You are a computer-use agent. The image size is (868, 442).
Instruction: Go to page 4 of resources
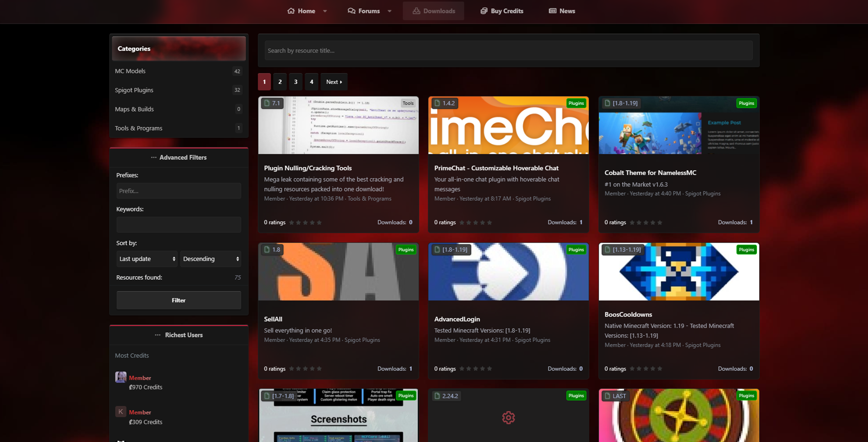(311, 82)
